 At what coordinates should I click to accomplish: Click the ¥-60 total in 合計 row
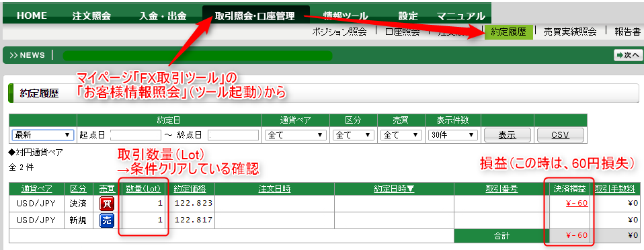(577, 235)
